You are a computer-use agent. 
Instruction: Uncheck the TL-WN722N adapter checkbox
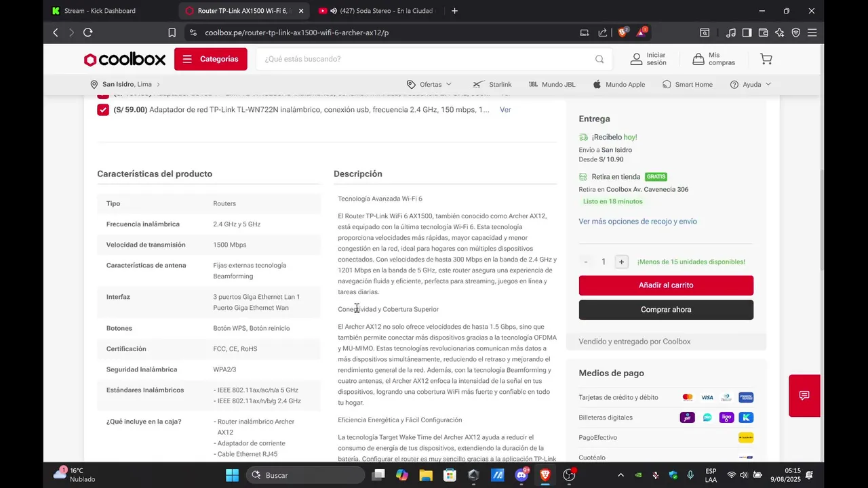103,110
